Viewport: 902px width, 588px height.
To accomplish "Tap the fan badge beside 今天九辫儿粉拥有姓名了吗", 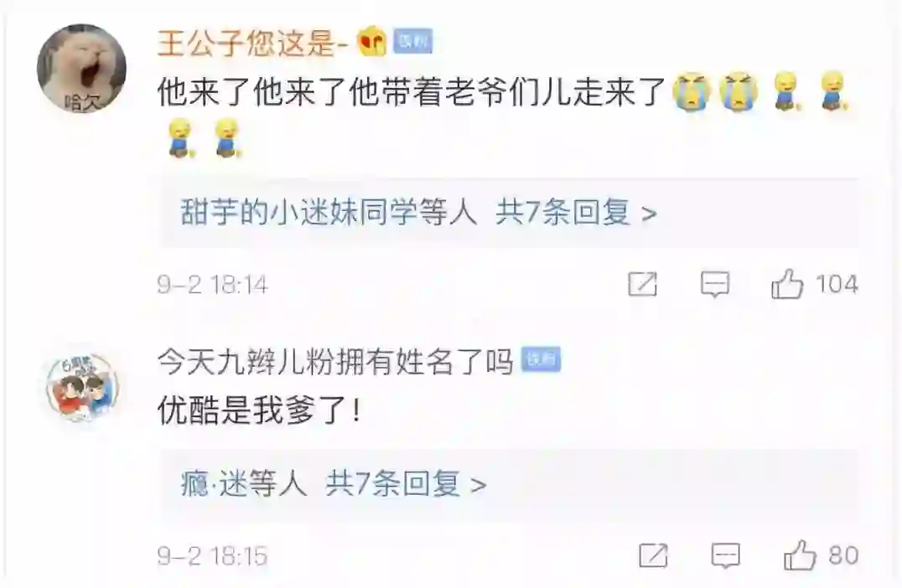I will (541, 360).
